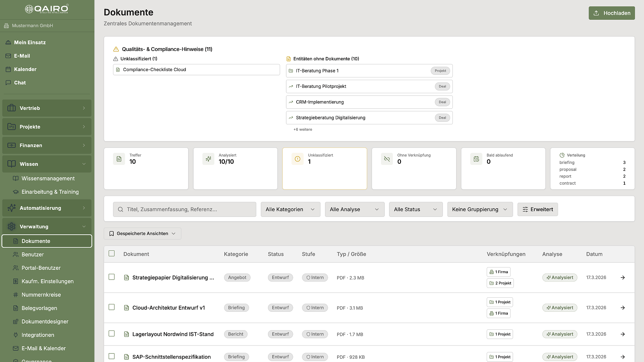
Task: Click the Verwaltung gear icon
Action: point(12,227)
